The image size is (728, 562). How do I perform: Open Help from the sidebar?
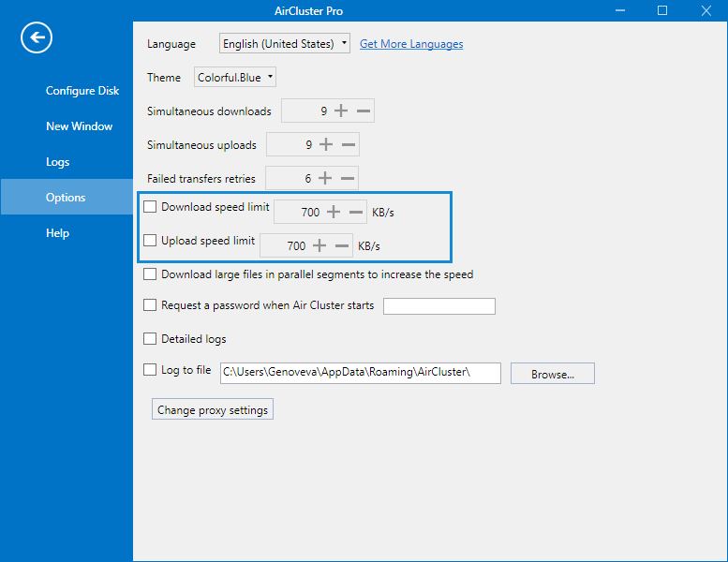pyautogui.click(x=57, y=233)
